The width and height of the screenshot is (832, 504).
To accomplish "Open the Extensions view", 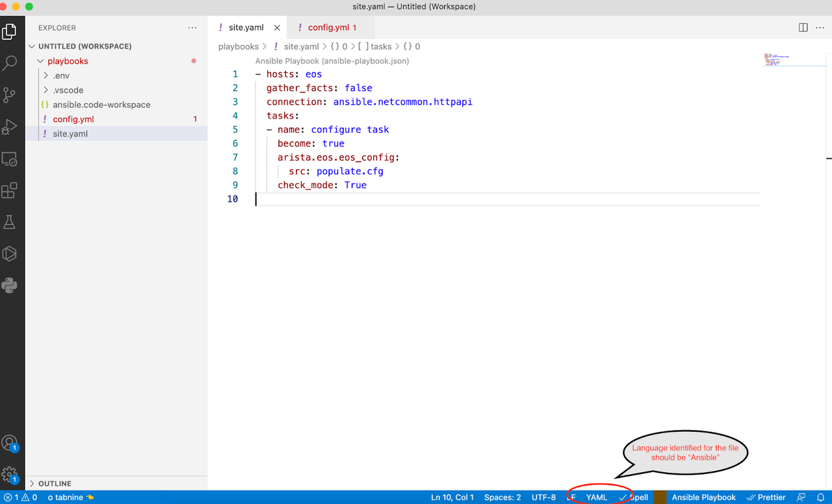I will click(x=12, y=189).
